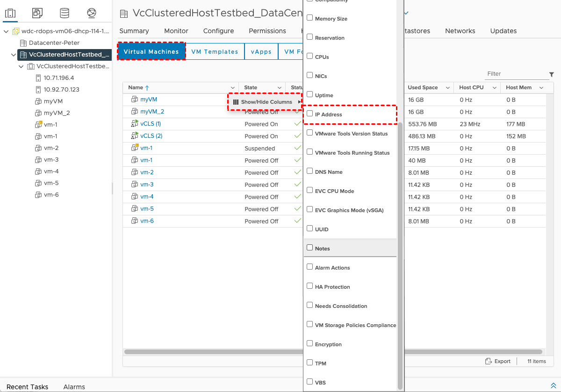Click the cluster icon of VcClusteredHostTestbe...

point(31,66)
